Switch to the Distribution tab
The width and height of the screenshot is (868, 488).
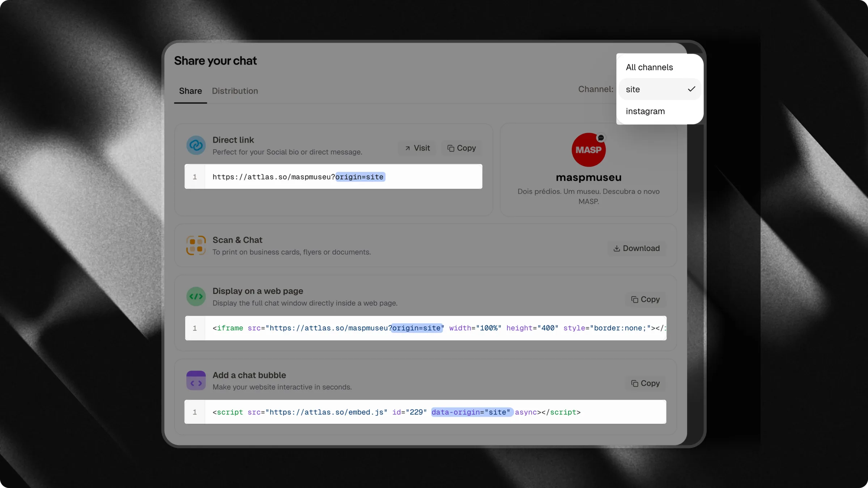point(235,91)
